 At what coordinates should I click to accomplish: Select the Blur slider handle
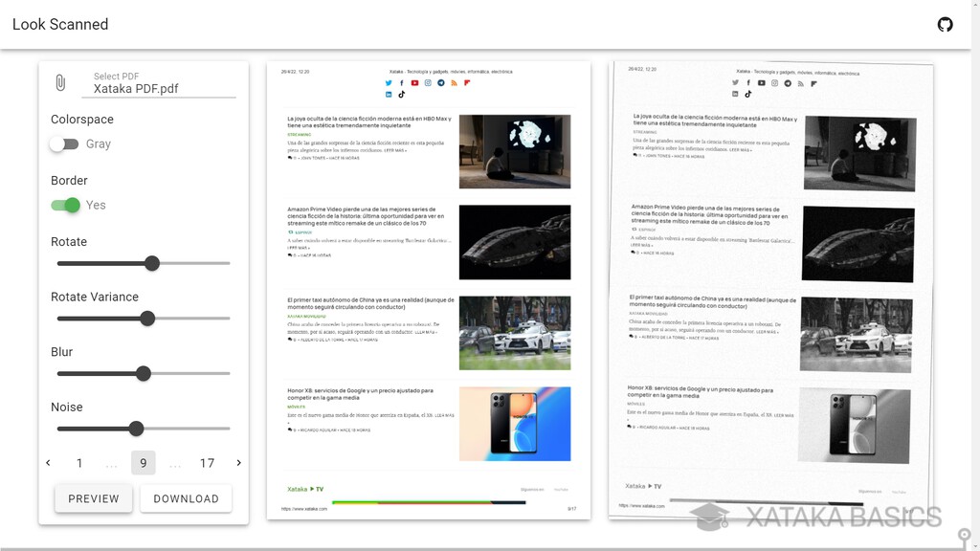(x=143, y=373)
